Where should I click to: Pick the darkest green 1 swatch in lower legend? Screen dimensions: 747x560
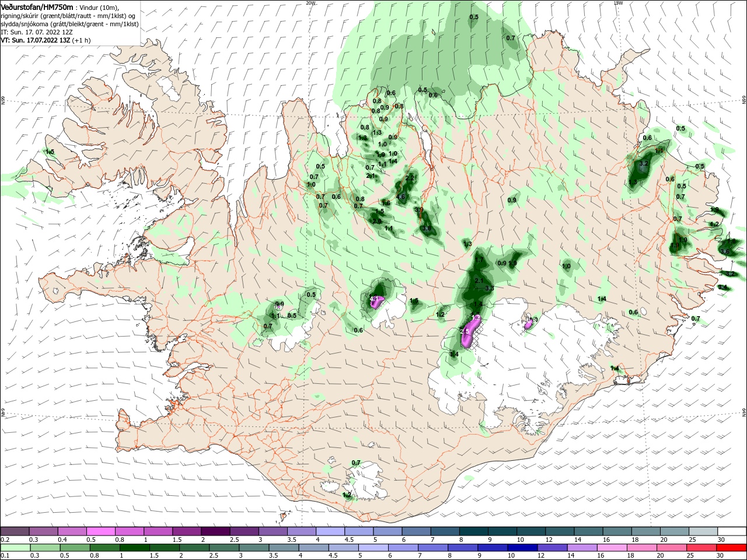pos(134,548)
